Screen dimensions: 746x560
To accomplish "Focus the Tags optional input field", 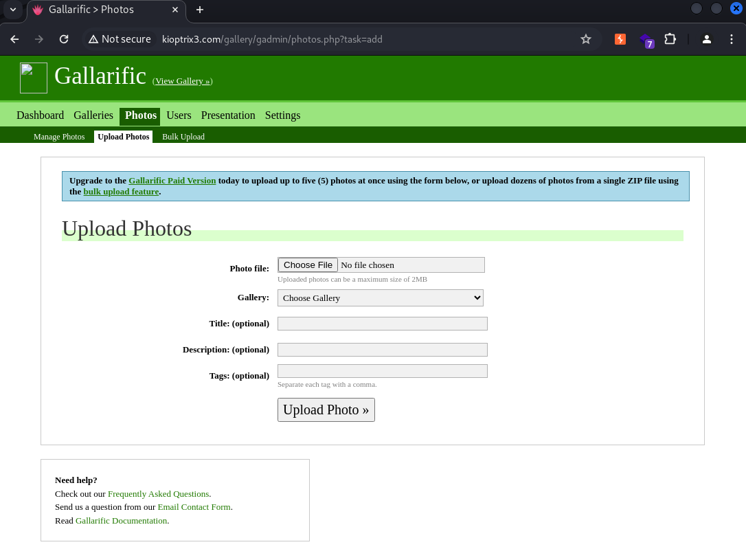I will click(382, 371).
